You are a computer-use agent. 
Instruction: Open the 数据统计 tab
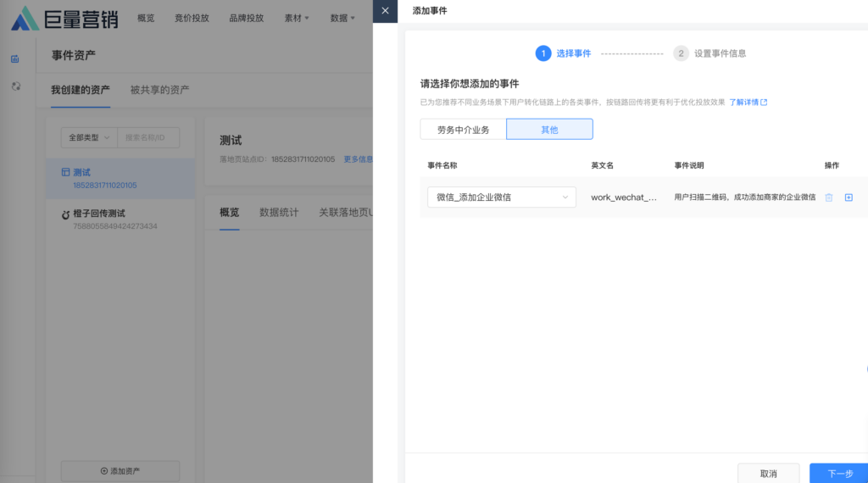click(279, 213)
